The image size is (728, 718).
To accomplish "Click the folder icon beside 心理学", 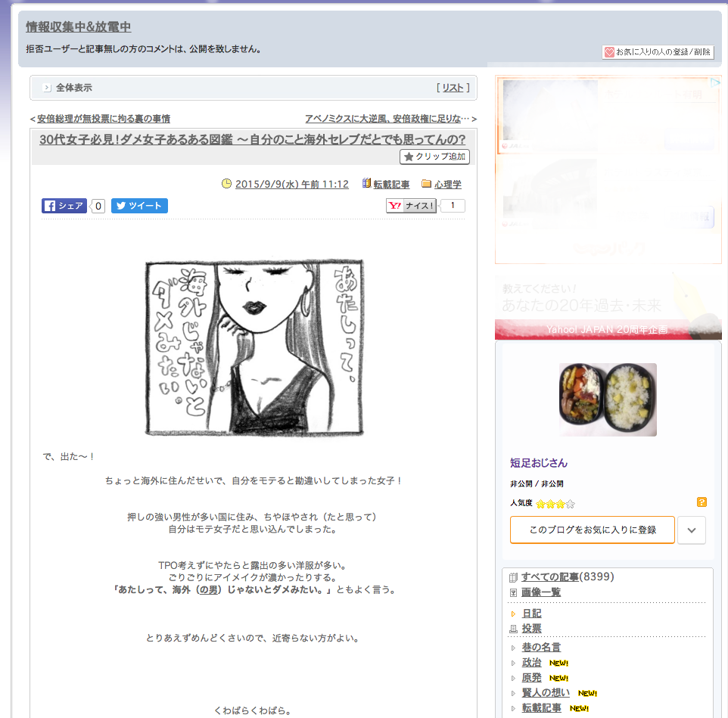I will (x=426, y=184).
